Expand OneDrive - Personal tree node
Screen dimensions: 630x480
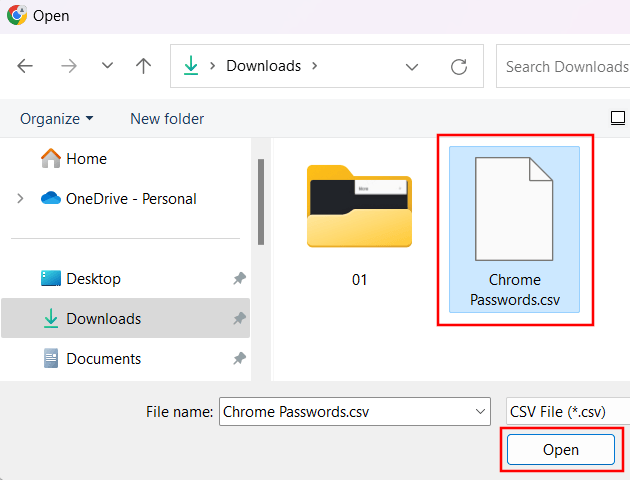20,198
